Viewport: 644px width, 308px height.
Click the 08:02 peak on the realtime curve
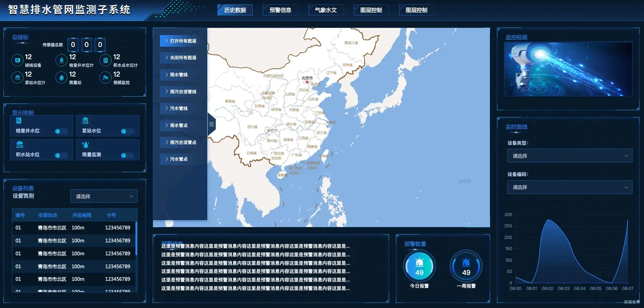(548, 220)
